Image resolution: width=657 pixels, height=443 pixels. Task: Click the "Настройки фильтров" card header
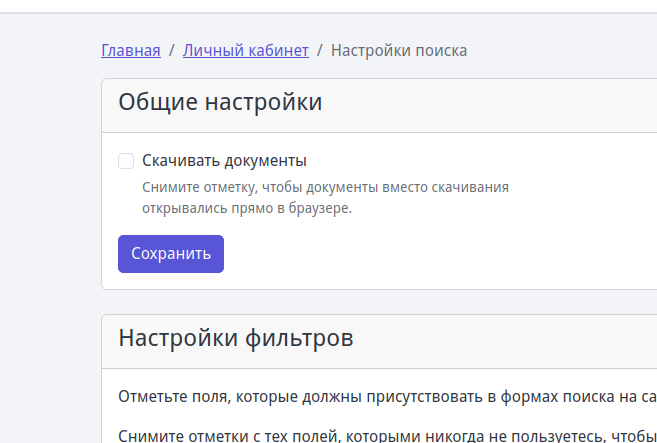click(x=380, y=340)
